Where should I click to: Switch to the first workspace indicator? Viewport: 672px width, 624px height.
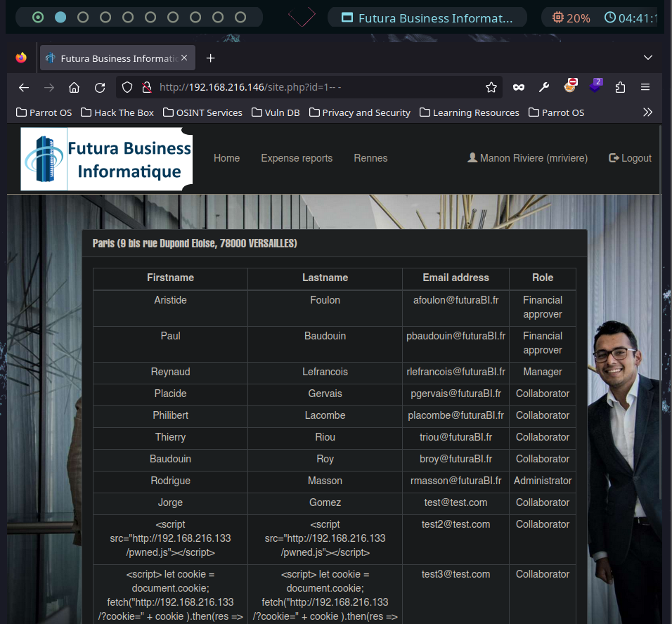38,17
